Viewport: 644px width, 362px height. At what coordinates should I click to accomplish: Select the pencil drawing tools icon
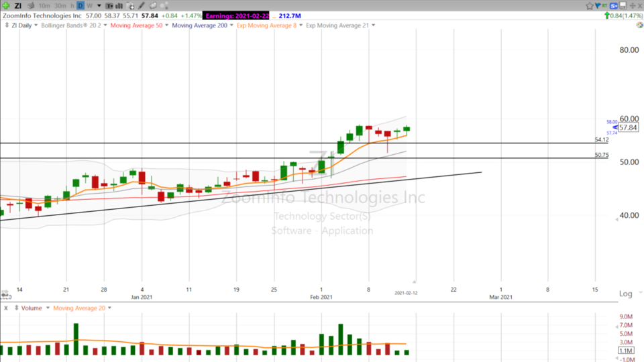tap(142, 6)
